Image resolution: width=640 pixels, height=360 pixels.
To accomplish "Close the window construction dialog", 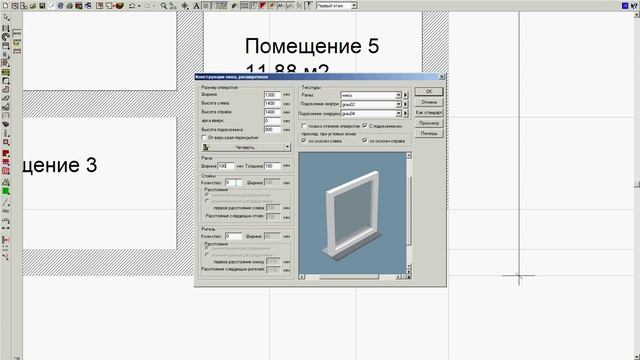I will (x=442, y=77).
